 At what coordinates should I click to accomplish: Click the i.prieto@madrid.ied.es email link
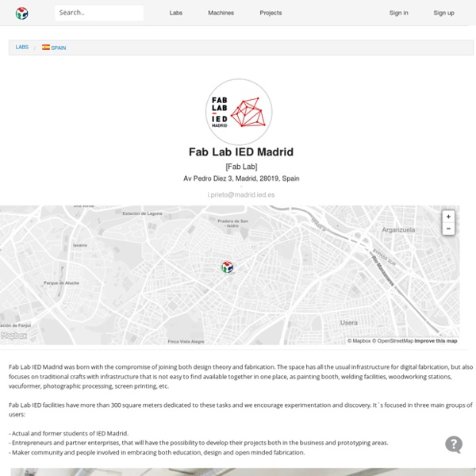[x=240, y=194]
